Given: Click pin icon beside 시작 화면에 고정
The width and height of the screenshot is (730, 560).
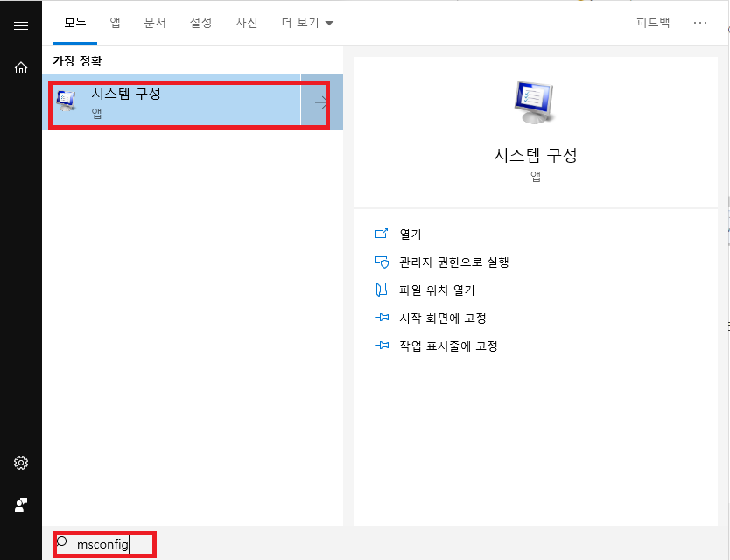Looking at the screenshot, I should pyautogui.click(x=382, y=318).
